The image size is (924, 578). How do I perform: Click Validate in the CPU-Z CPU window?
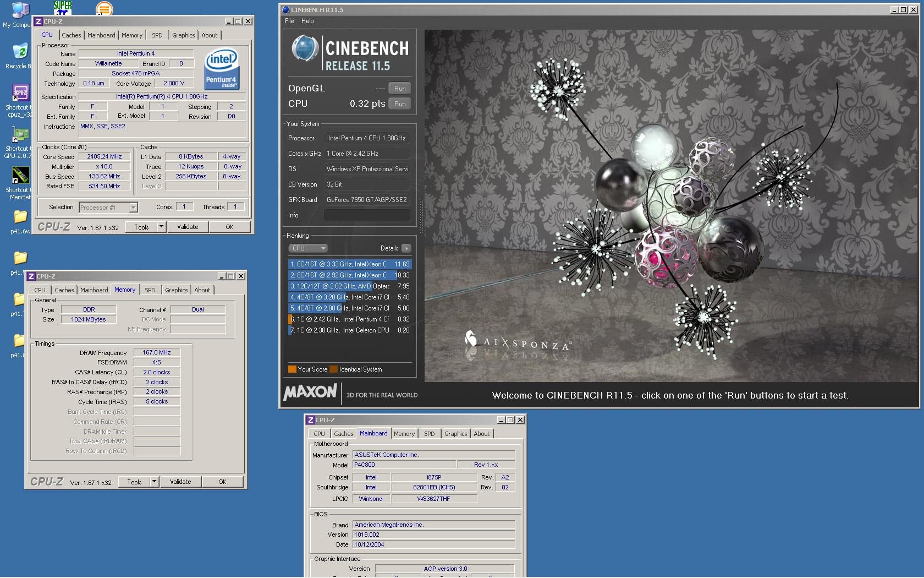[188, 227]
